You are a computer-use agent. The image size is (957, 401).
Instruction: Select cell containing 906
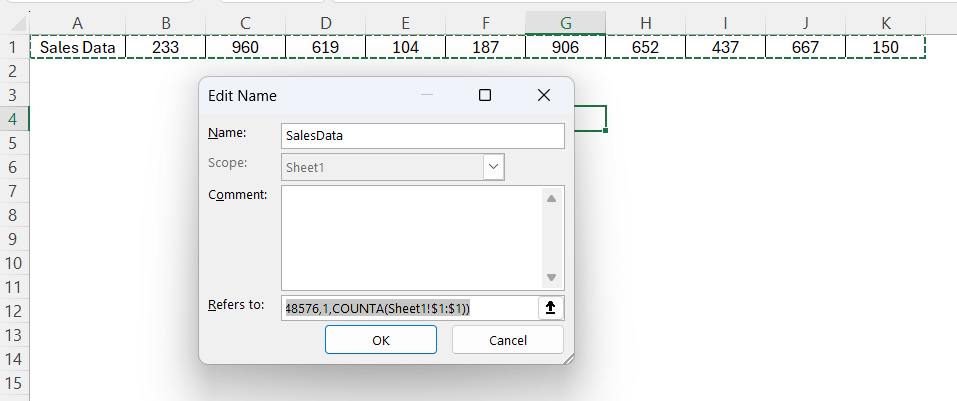(x=565, y=47)
